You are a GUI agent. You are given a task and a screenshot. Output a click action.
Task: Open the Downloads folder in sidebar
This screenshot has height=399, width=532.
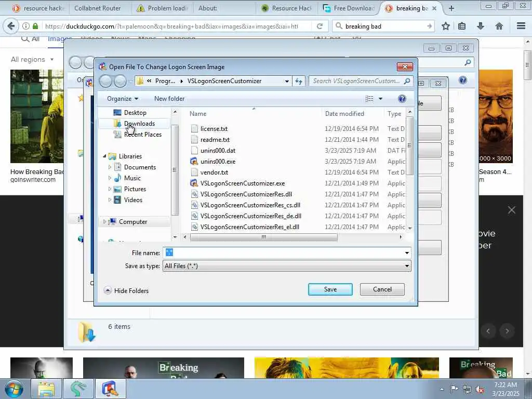click(139, 124)
